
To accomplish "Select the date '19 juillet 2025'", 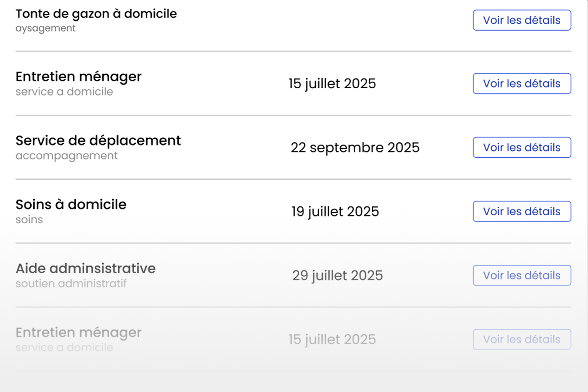I will (335, 211).
